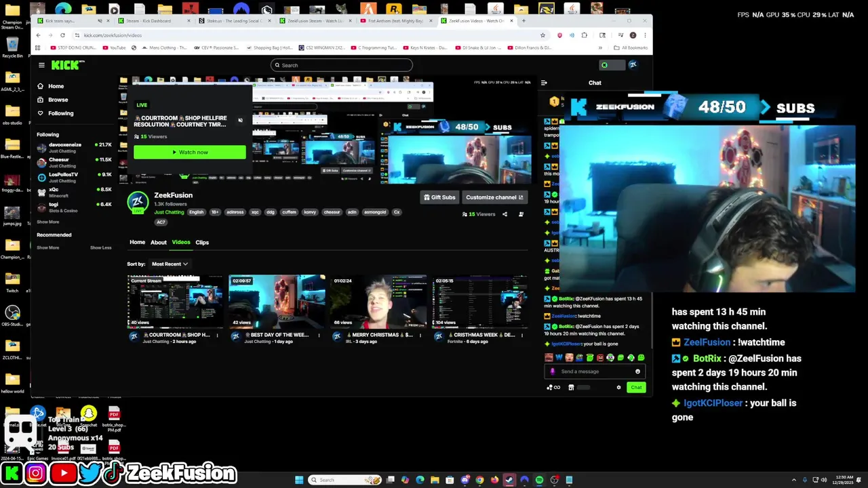Open Steam from the taskbar
Screen dimensions: 868x488
(509, 480)
